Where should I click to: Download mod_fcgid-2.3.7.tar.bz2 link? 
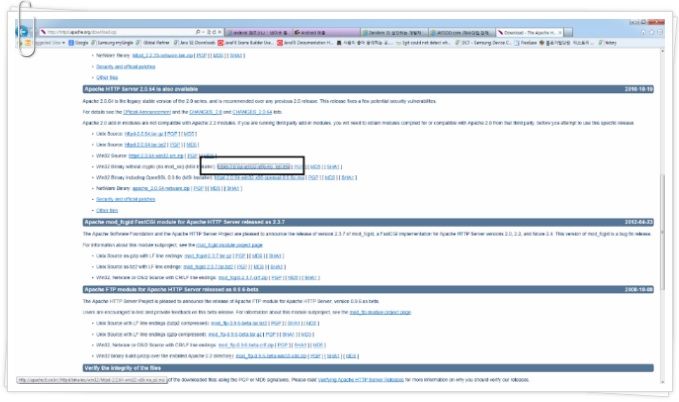pos(209,267)
